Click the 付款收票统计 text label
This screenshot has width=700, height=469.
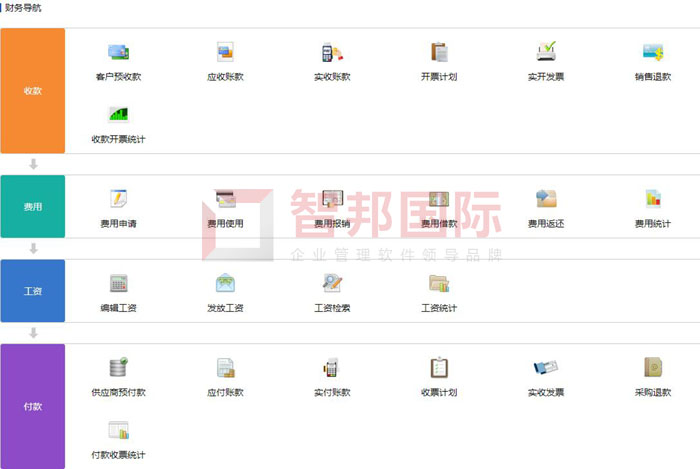coord(118,455)
